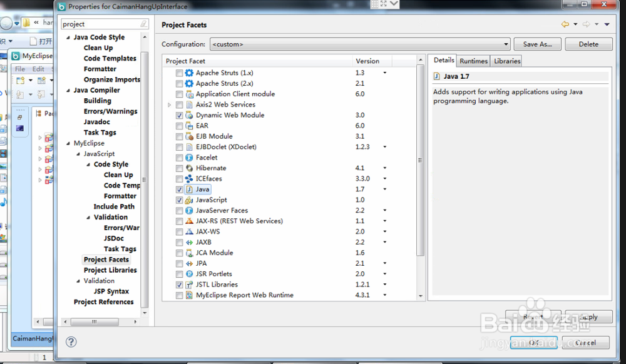Viewport: 626px width, 364px height.
Task: Click the help question mark icon
Action: (71, 341)
